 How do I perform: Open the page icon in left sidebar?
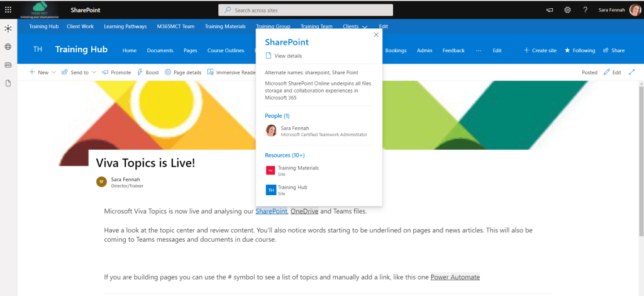pyautogui.click(x=8, y=83)
